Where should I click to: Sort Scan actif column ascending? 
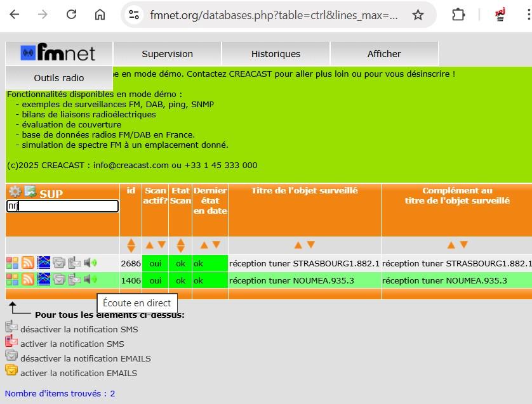pyautogui.click(x=149, y=245)
